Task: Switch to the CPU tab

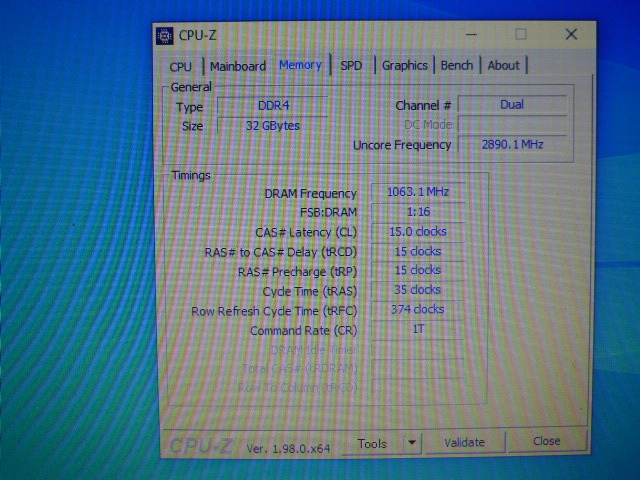Action: [x=180, y=67]
